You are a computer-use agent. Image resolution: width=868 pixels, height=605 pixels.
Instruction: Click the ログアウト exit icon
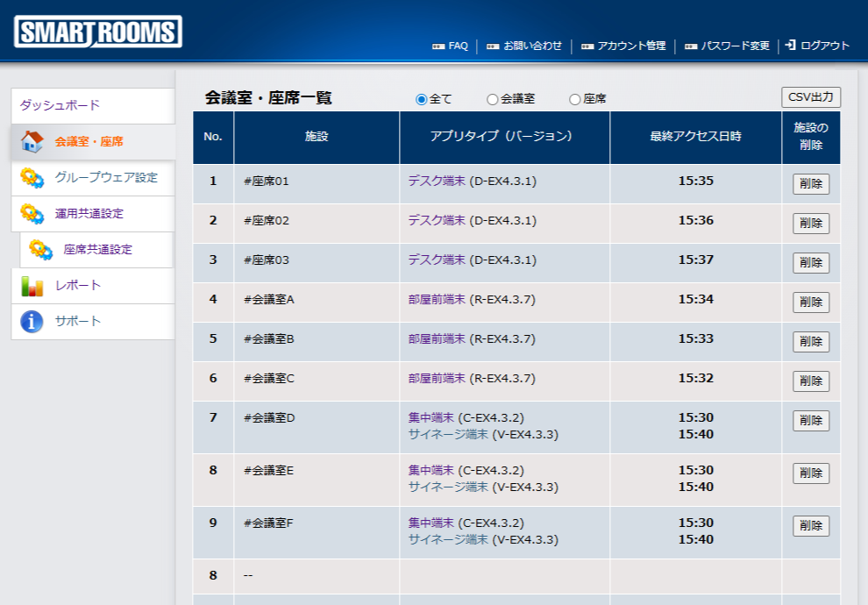click(x=790, y=45)
